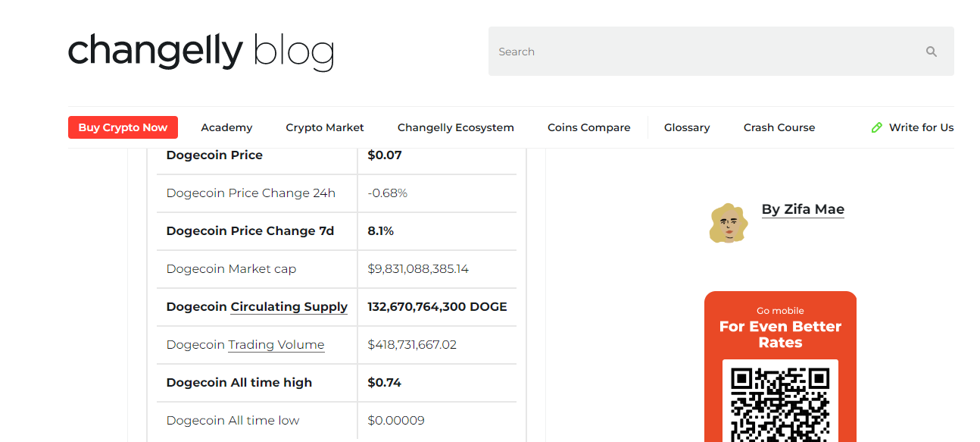This screenshot has height=442, width=980.
Task: Click the For Even Better Rates banner heading
Action: point(780,334)
